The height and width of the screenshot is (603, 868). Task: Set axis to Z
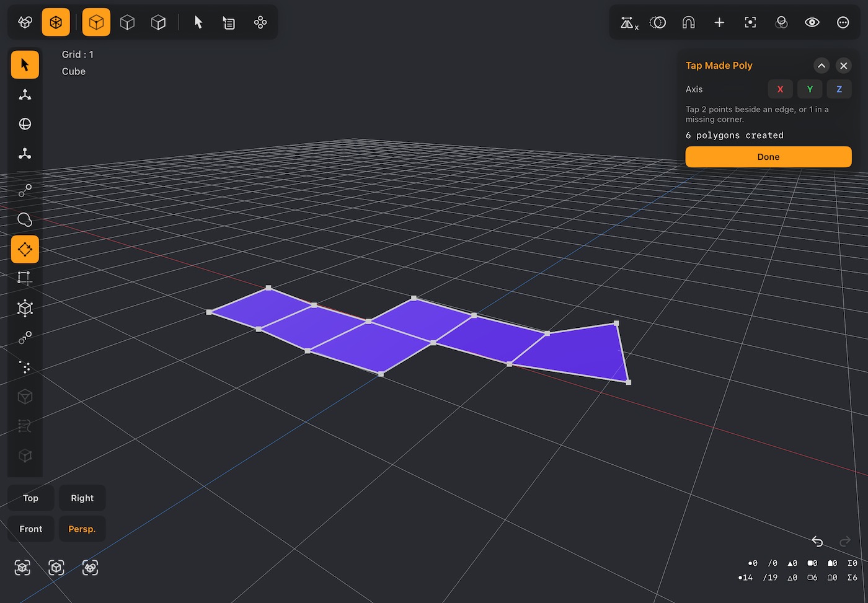839,89
